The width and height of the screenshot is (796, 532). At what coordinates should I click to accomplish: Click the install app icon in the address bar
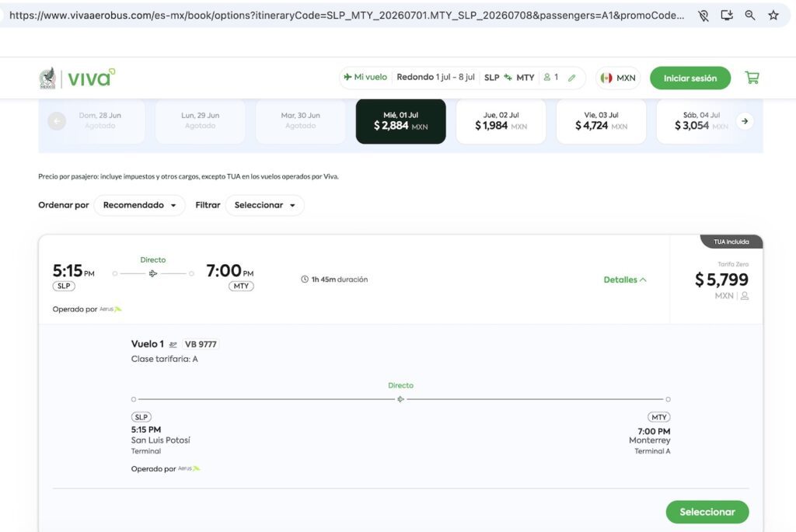(x=727, y=16)
